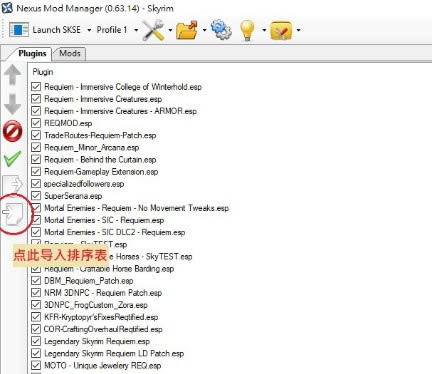Screen dimensions: 432x374
Task: Click the export load order icon
Action: [x=13, y=184]
